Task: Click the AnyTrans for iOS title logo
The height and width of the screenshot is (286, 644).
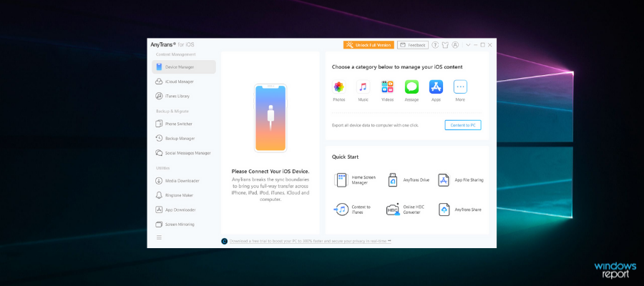Action: click(x=172, y=44)
